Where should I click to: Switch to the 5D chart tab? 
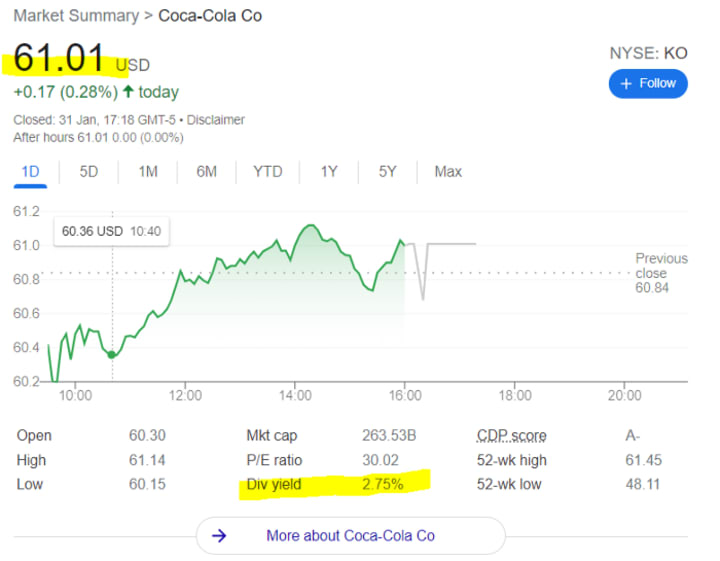tap(89, 172)
